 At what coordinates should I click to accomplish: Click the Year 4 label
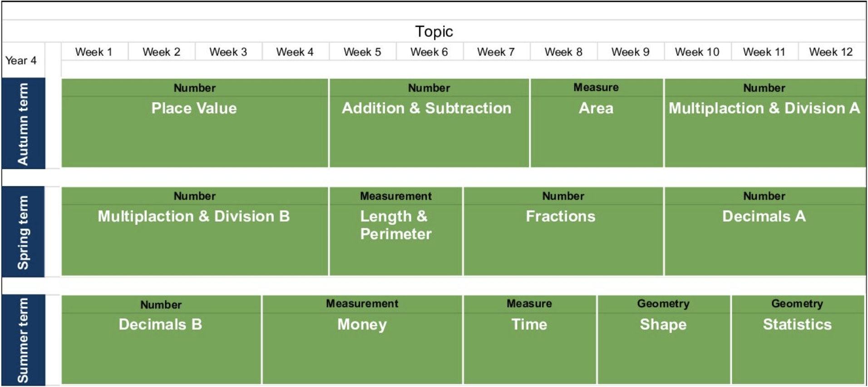click(x=21, y=60)
